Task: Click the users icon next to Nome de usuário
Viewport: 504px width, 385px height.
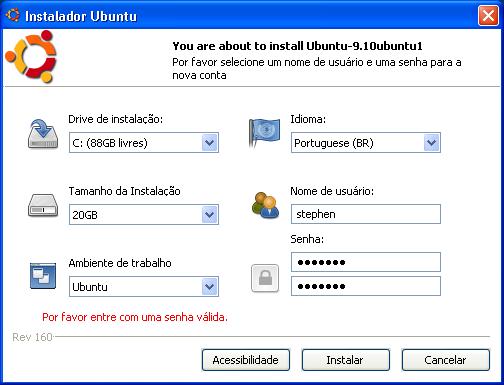Action: tap(265, 205)
